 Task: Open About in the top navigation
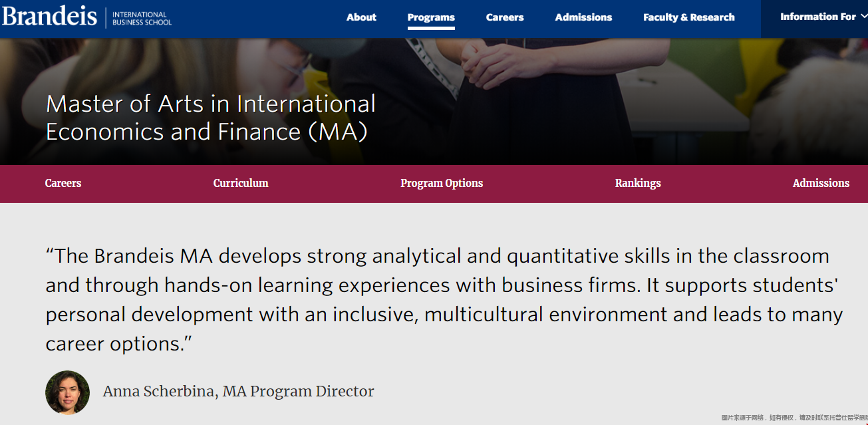tap(361, 17)
